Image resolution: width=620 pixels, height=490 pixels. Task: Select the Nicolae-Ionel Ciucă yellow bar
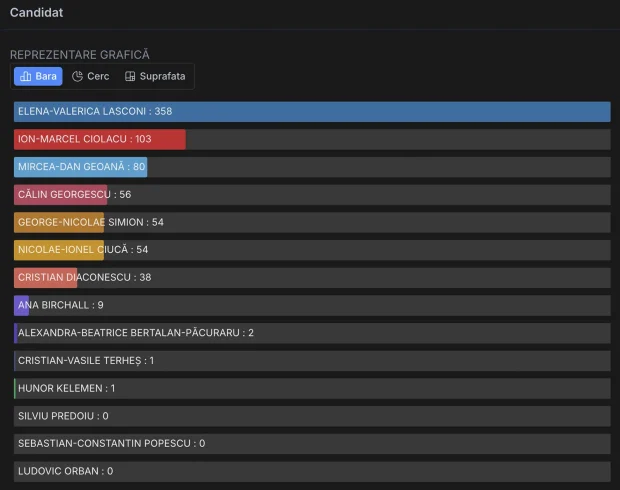[x=59, y=250]
